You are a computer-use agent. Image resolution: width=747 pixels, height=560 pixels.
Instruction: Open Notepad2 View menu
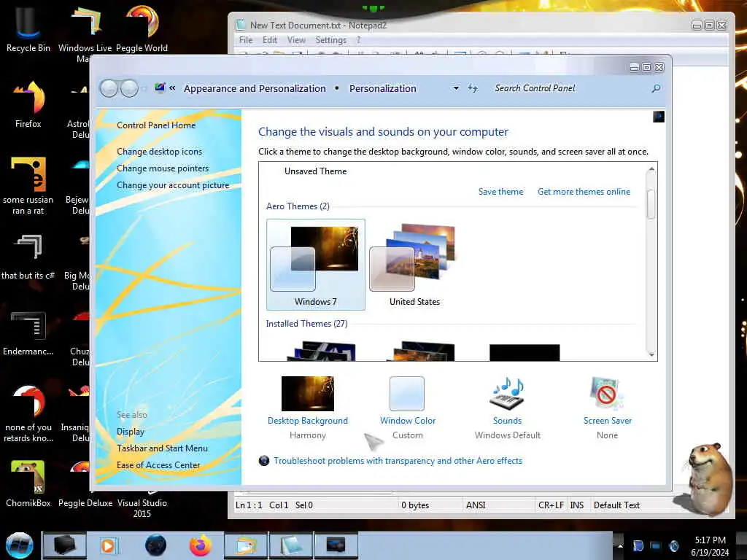pos(296,40)
